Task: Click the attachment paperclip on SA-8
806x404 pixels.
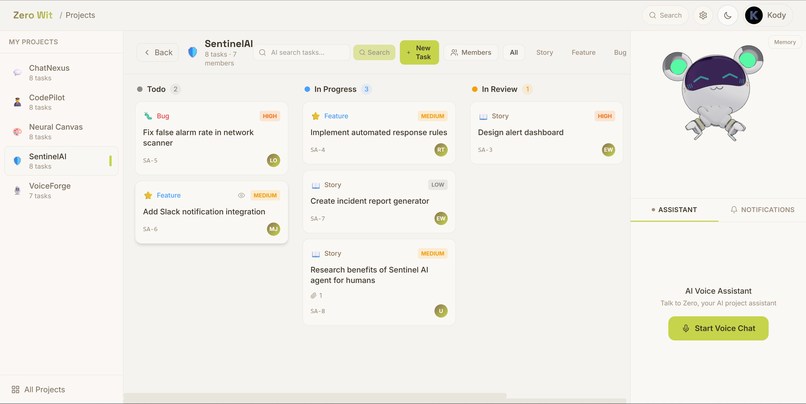Action: point(314,296)
